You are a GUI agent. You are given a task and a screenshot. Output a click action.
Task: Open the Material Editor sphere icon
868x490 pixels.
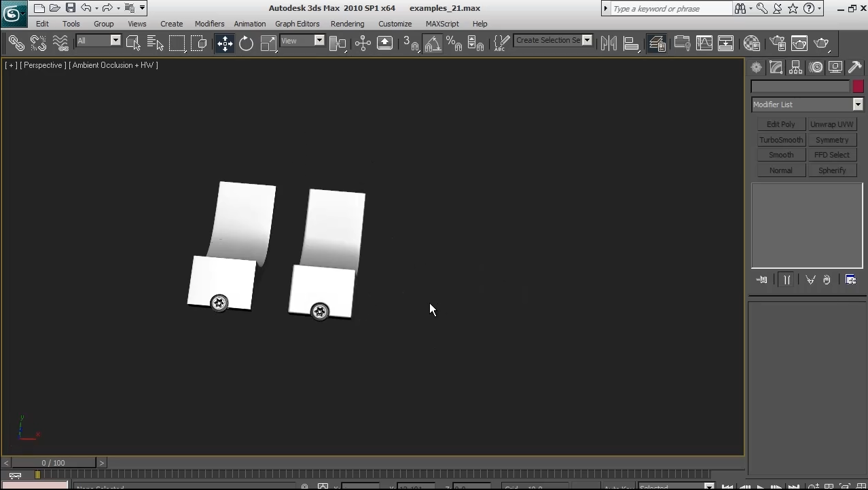[751, 43]
